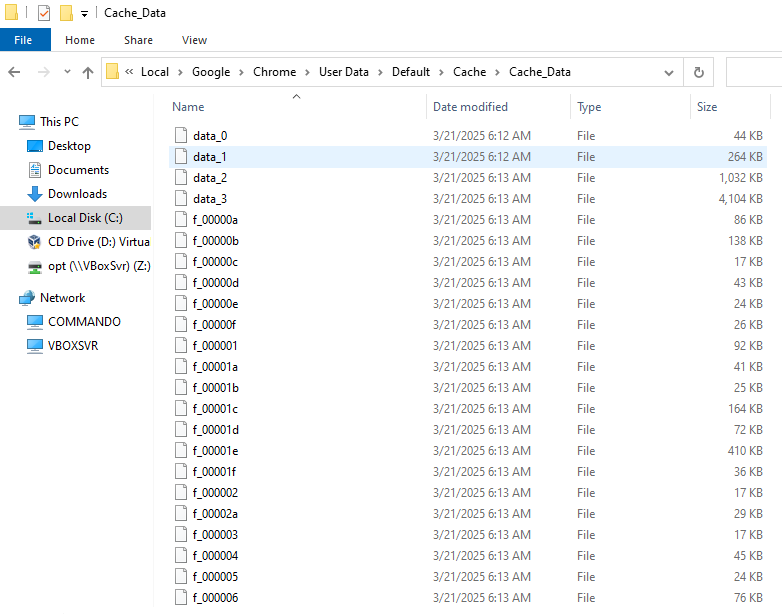
Task: Open the File menu
Action: pos(23,40)
